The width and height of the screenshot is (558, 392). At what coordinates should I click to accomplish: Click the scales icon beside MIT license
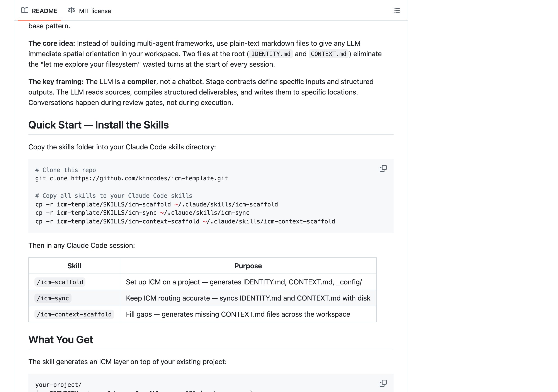click(71, 10)
